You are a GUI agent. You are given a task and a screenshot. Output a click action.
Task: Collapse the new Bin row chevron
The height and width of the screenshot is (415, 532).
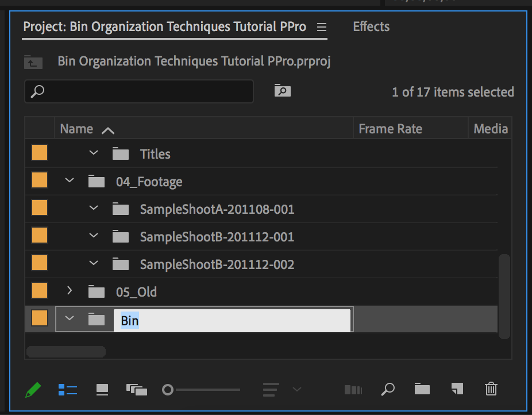70,318
